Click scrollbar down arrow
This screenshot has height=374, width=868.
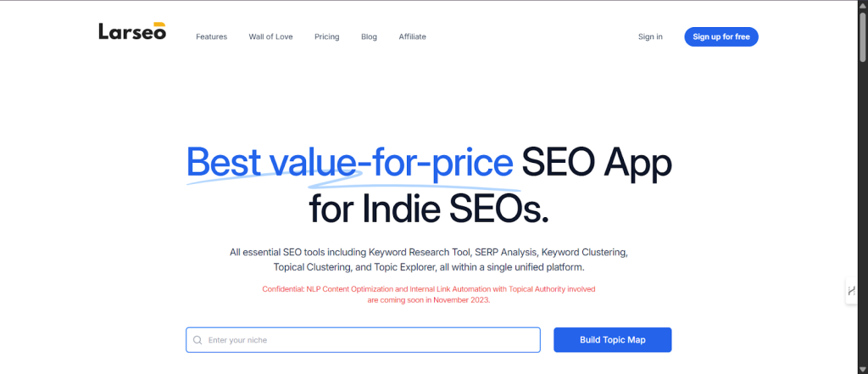(862, 369)
